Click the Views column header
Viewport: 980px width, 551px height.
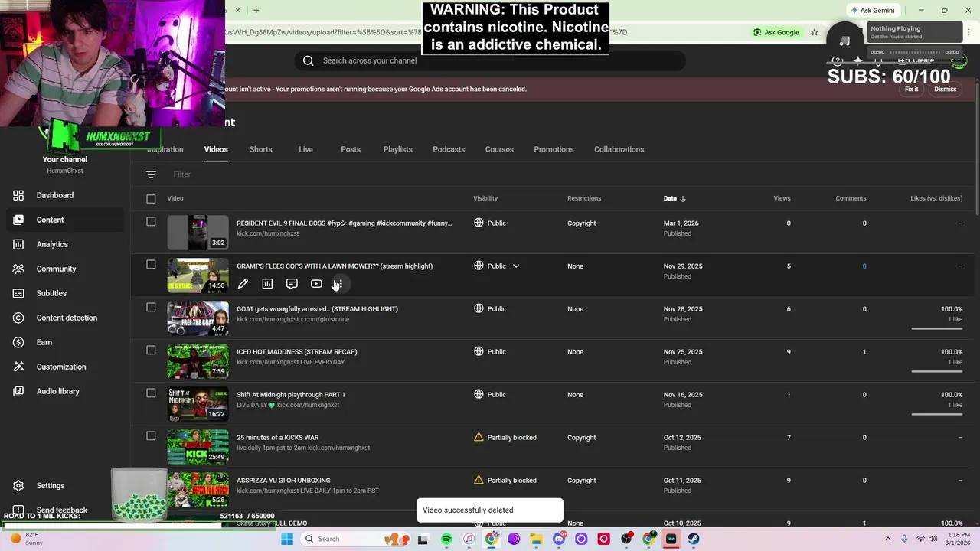782,199
